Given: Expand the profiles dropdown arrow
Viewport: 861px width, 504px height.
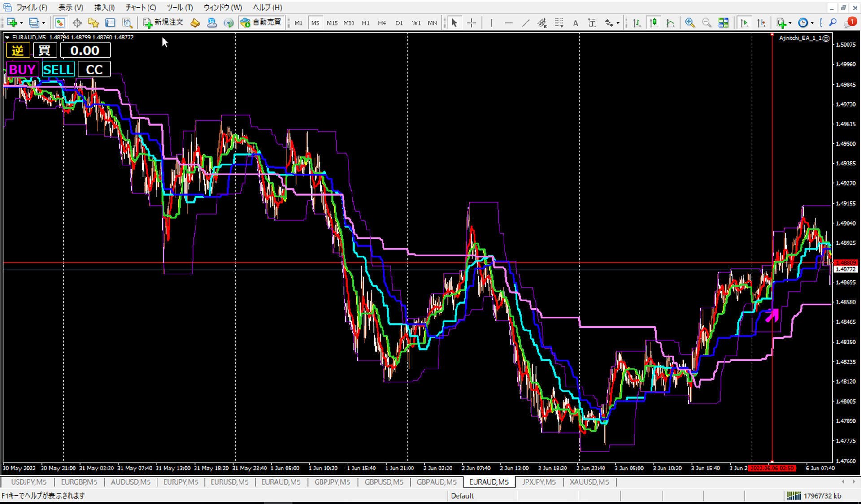Looking at the screenshot, I should click(43, 23).
